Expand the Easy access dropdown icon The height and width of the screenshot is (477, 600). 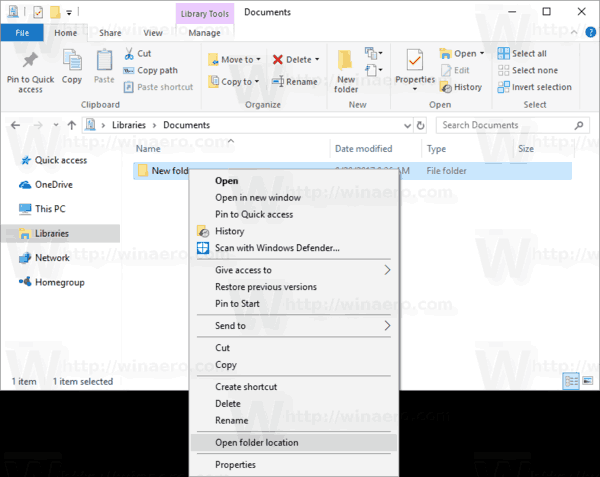coord(374,70)
